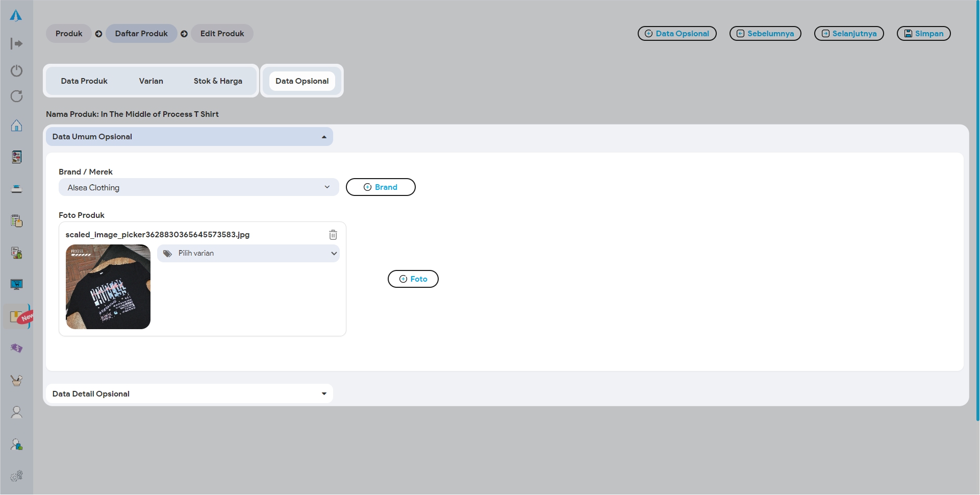
Task: Open the discount tag icon in sidebar
Action: pyautogui.click(x=16, y=348)
